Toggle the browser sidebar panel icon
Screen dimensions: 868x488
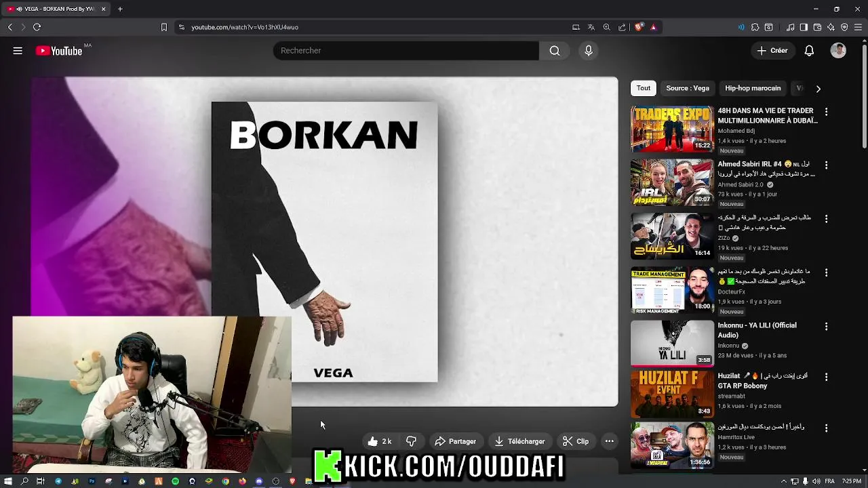[804, 27]
